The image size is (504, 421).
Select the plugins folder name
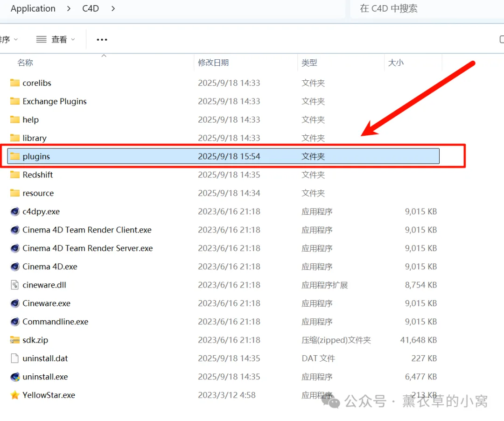pos(36,156)
